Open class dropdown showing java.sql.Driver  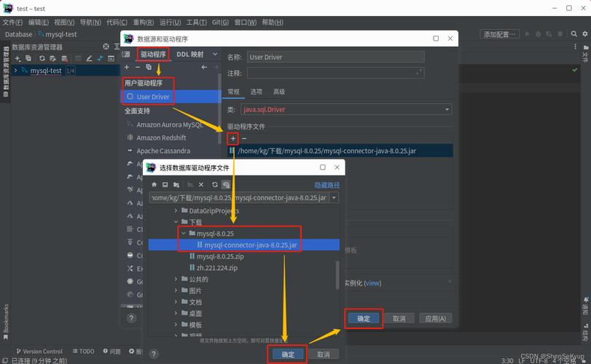[x=447, y=109]
